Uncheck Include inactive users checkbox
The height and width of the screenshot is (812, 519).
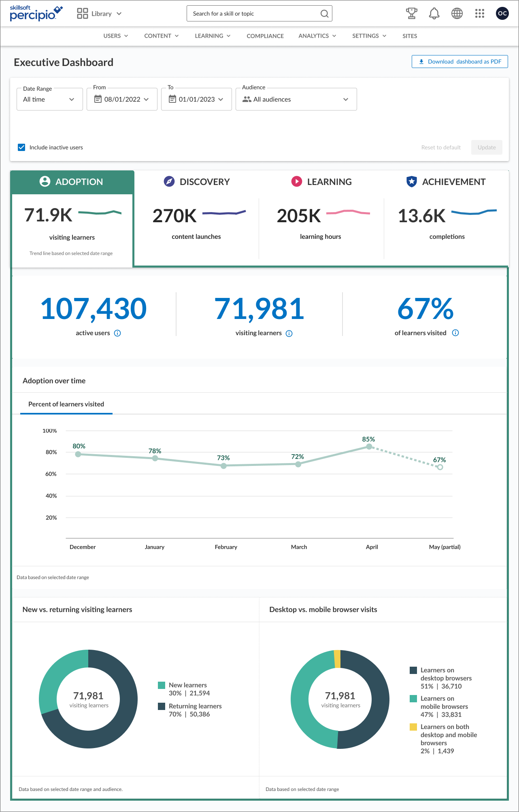click(21, 147)
